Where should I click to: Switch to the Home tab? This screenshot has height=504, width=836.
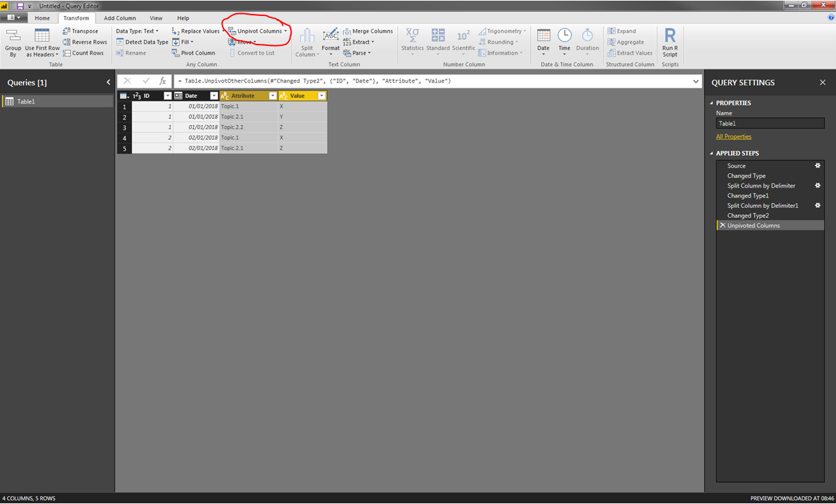pos(42,18)
